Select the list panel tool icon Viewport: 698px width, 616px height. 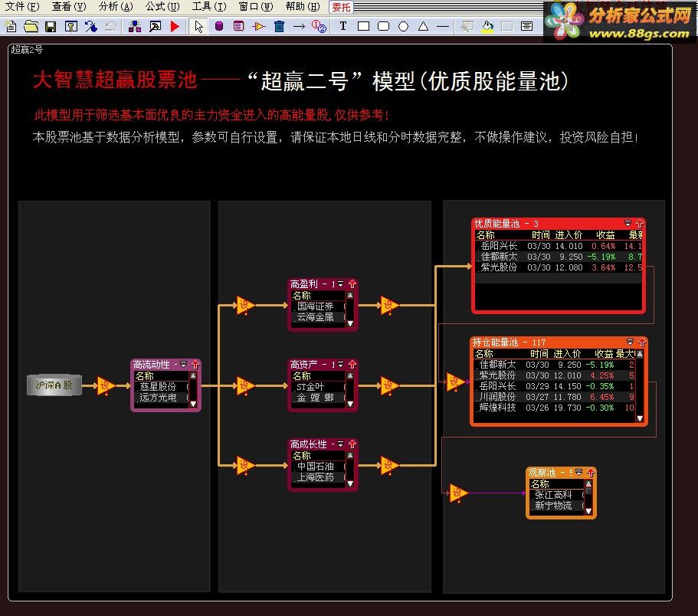click(x=238, y=27)
